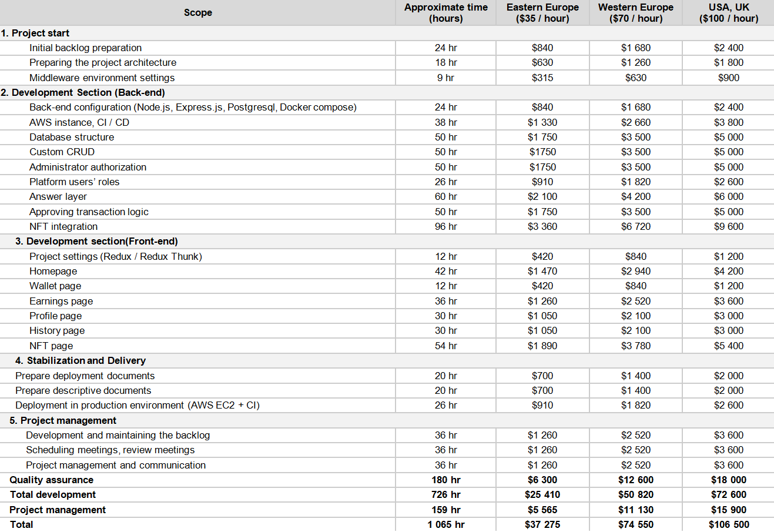Click the 'Quality assurance' row label
The width and height of the screenshot is (774, 532).
pos(51,480)
